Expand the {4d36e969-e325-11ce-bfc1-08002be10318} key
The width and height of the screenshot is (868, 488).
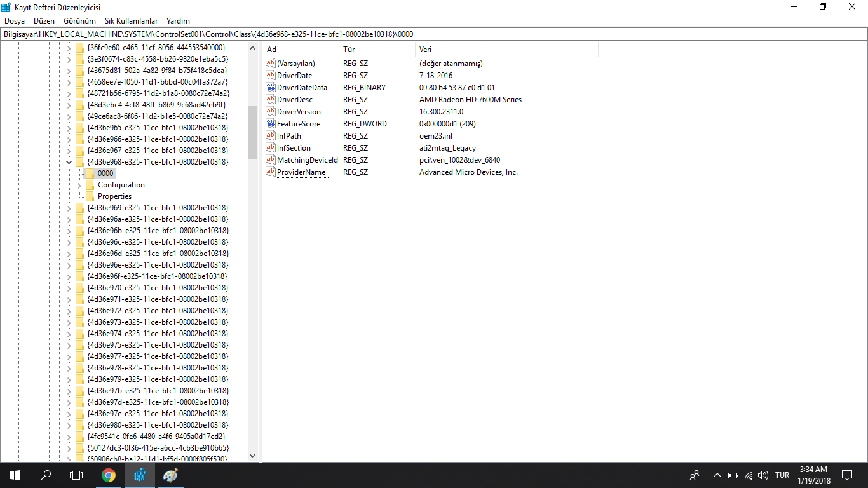pyautogui.click(x=69, y=208)
